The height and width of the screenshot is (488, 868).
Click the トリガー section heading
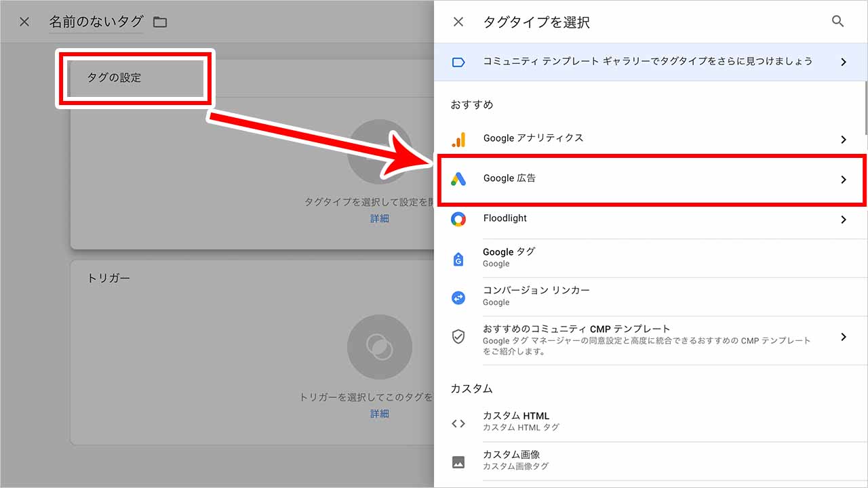(108, 278)
